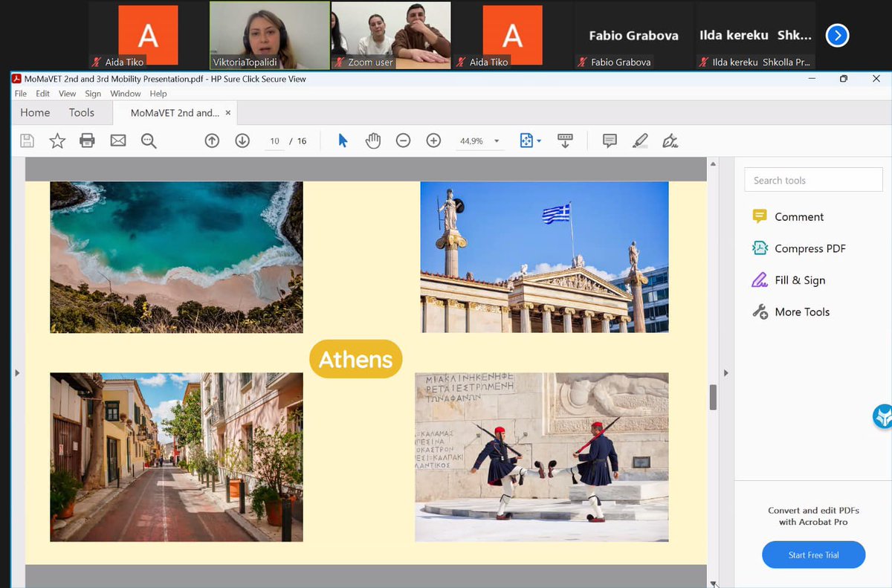Show more participants with blue arrow
892x588 pixels.
point(837,35)
